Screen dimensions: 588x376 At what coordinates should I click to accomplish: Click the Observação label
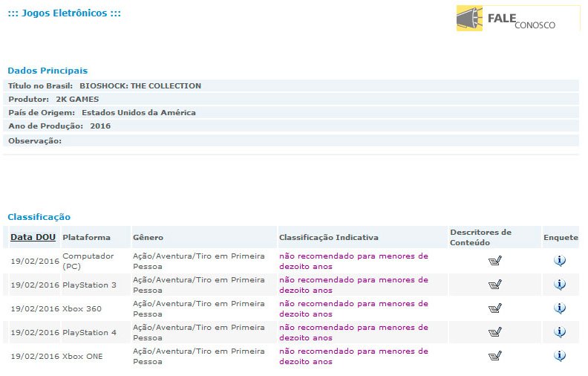coord(35,141)
